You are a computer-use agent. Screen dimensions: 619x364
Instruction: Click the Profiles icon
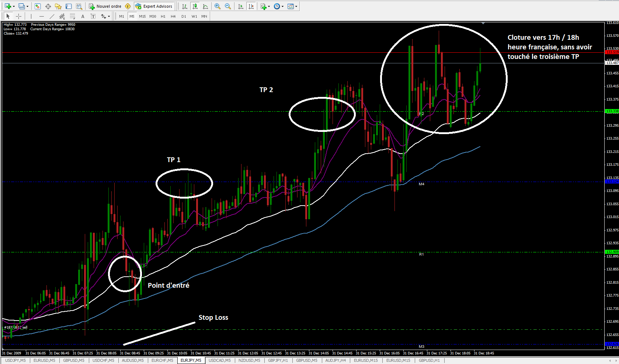click(21, 6)
